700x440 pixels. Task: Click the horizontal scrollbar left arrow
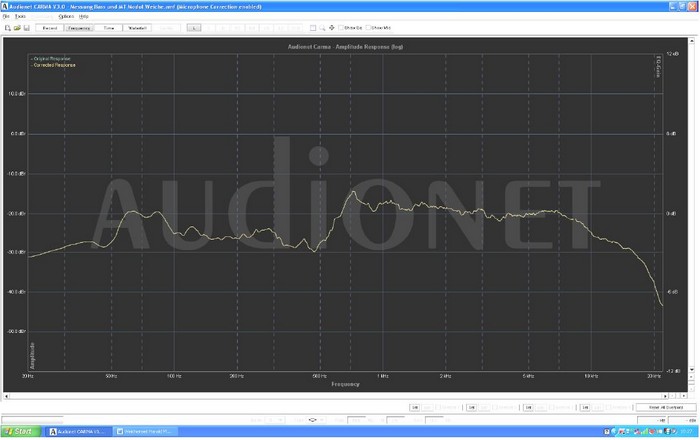pos(6,396)
